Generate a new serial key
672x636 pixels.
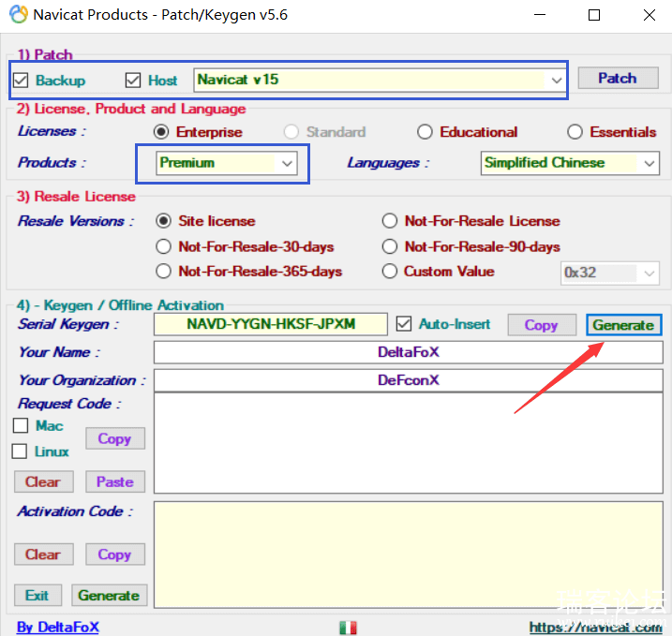tap(623, 325)
